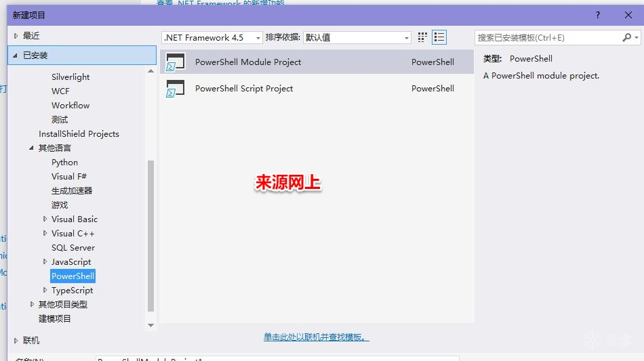Expand the 联机 section
Viewport: 644px width, 361px height.
coord(16,341)
